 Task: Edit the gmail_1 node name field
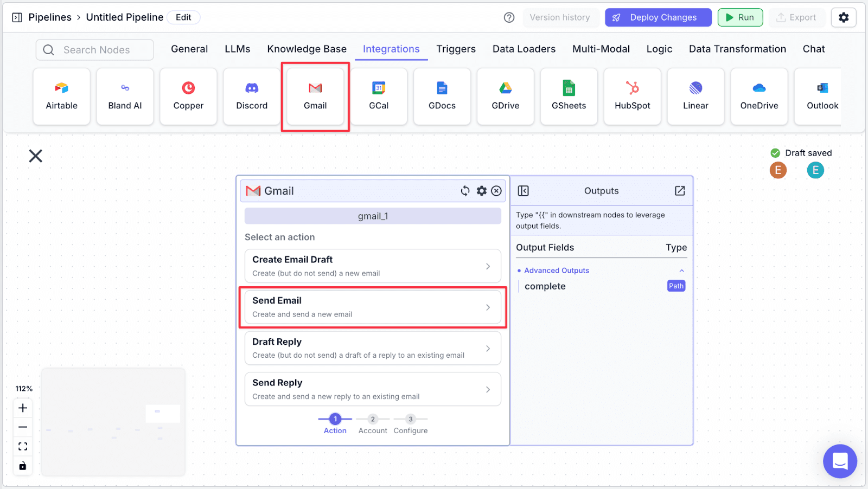tap(373, 216)
